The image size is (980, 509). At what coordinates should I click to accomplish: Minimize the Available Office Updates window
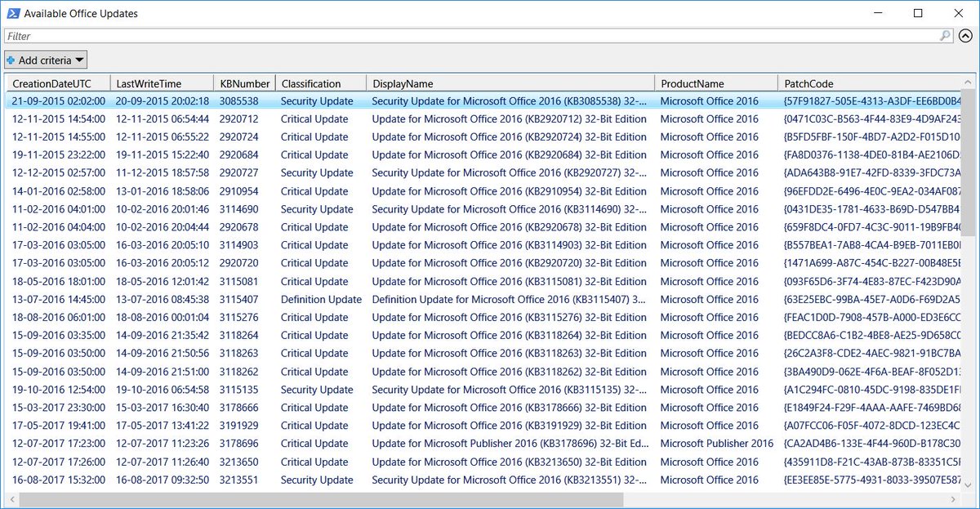[x=880, y=13]
